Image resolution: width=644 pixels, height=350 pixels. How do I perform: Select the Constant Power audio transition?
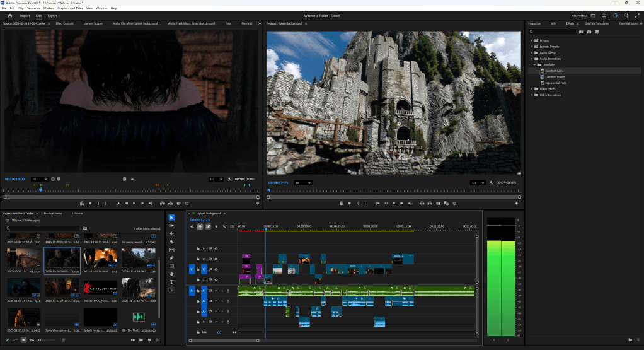pyautogui.click(x=554, y=77)
